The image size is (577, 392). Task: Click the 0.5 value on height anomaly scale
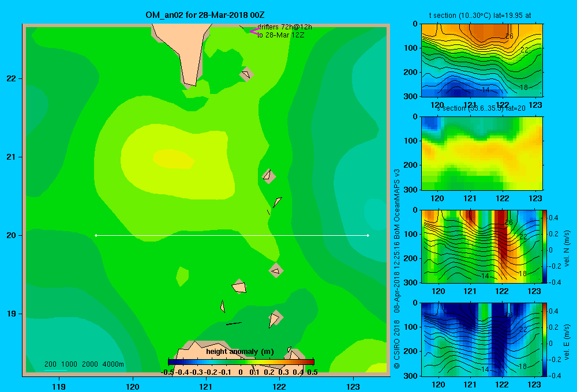(x=312, y=372)
